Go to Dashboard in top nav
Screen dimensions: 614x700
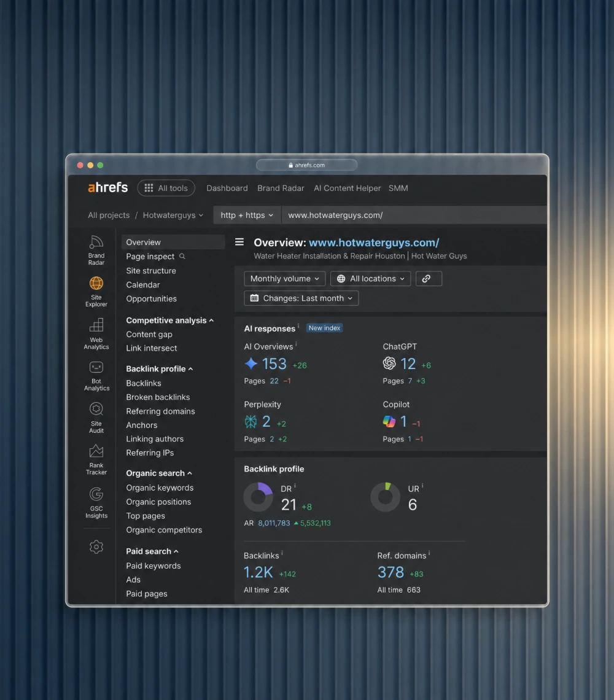[x=227, y=188]
